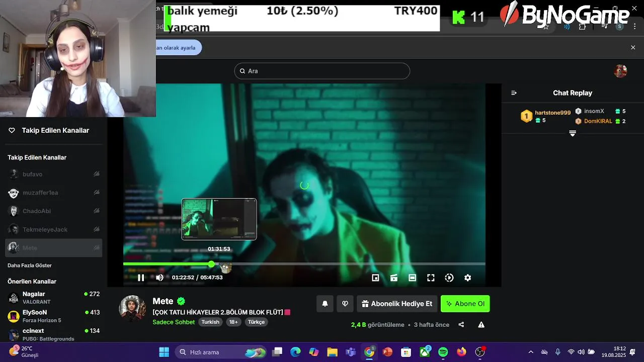
Task: Click the green Abone Ol button
Action: pyautogui.click(x=465, y=304)
